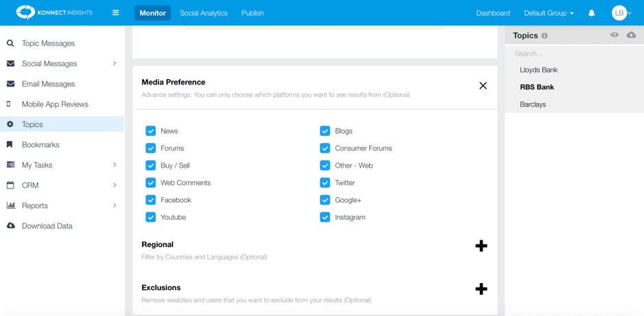Open the Publish tab
The image size is (644, 316).
pos(253,13)
